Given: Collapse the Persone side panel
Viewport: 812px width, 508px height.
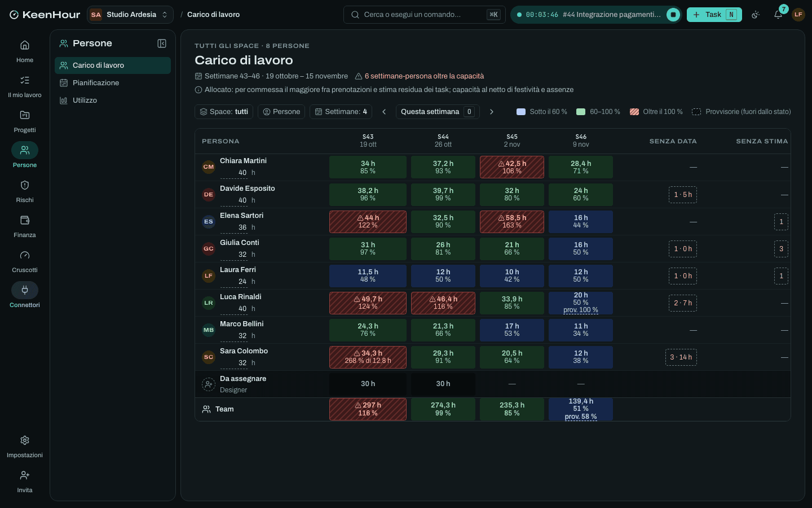Looking at the screenshot, I should [162, 43].
